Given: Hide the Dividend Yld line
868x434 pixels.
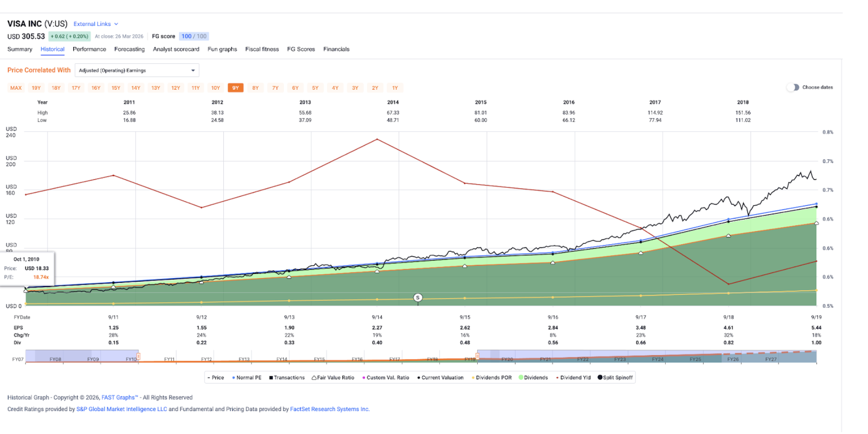Looking at the screenshot, I should pos(573,378).
